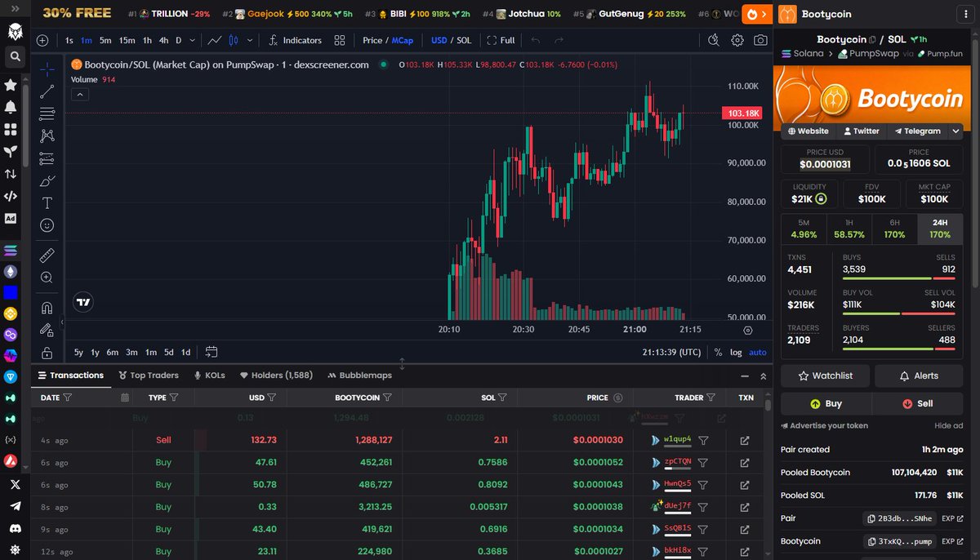Viewport: 980px width, 560px height.
Task: Click the buyers versus sellers ratio bar
Action: pyautogui.click(x=899, y=349)
